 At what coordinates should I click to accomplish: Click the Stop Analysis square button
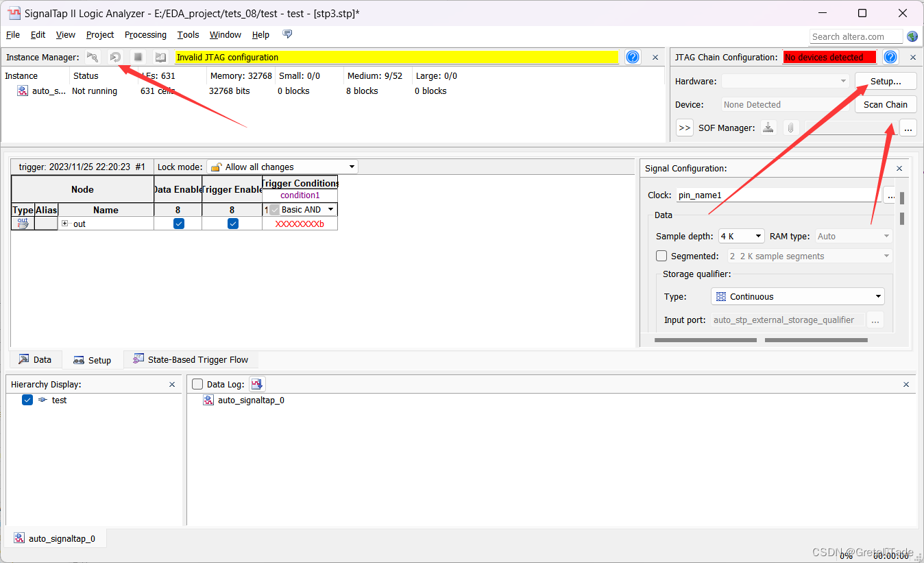pyautogui.click(x=138, y=57)
